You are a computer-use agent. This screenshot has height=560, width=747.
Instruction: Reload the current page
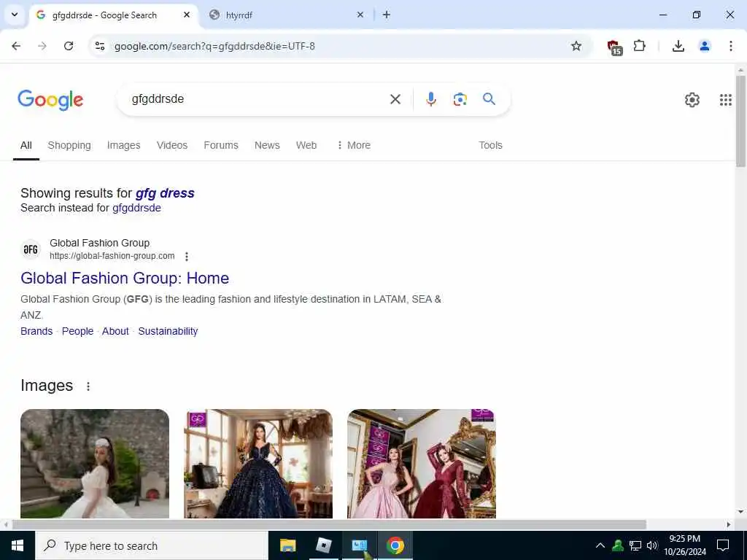pyautogui.click(x=69, y=46)
